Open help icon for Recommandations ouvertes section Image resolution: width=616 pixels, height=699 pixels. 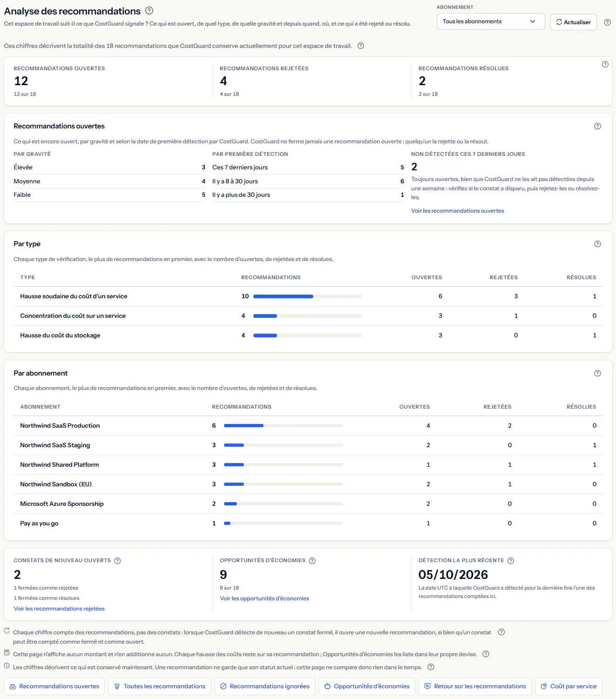click(598, 126)
